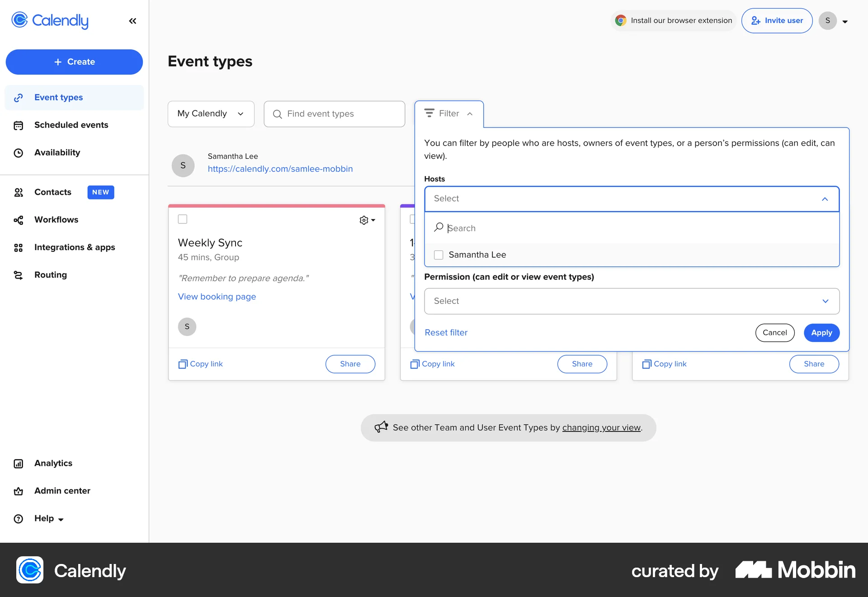868x597 pixels.
Task: Switch to the Admin center
Action: click(62, 491)
